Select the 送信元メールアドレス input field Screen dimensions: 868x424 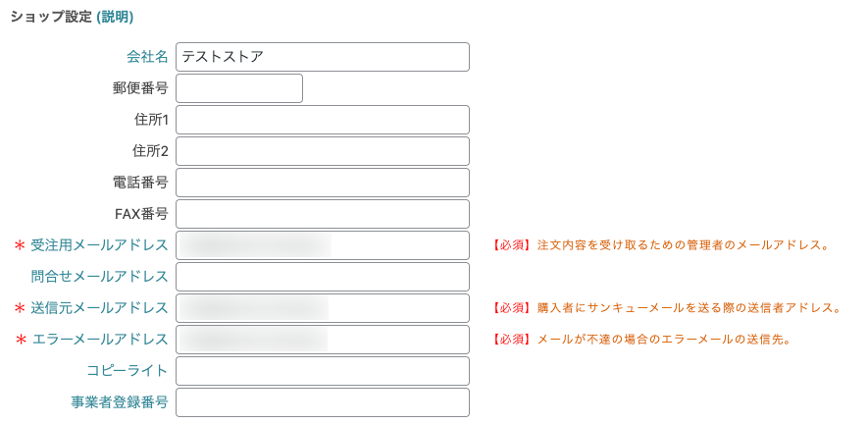[322, 308]
